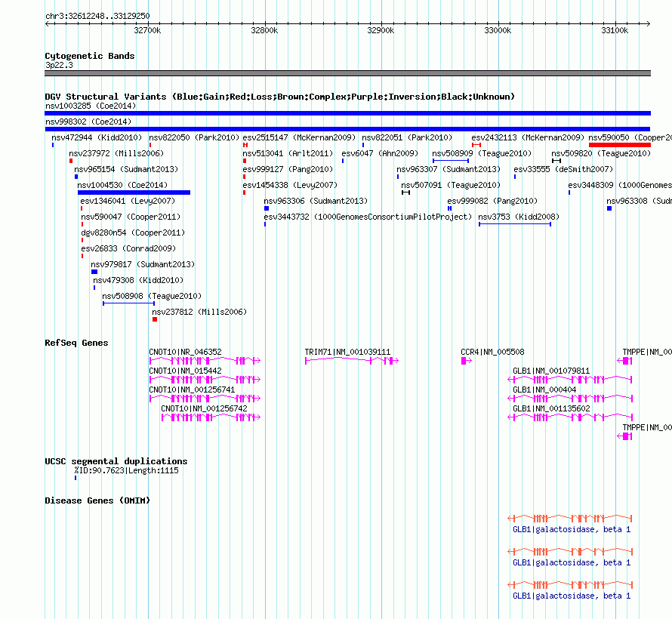
Task: Open nsv472944 (Kidd2010) variant
Action: 97,137
